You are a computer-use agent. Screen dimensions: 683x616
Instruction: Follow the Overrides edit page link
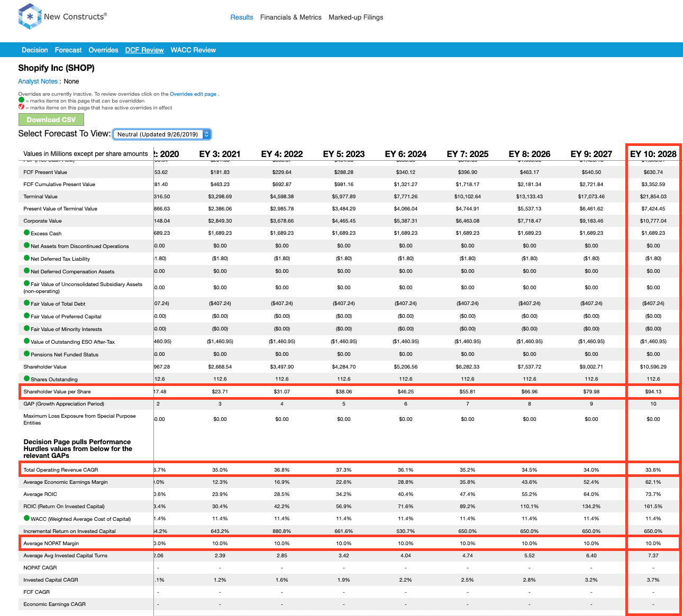193,94
